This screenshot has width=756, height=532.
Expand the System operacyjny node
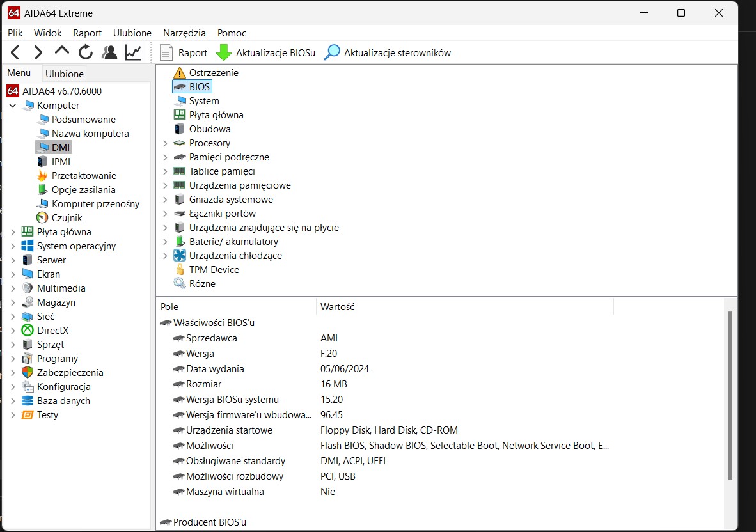[13, 246]
